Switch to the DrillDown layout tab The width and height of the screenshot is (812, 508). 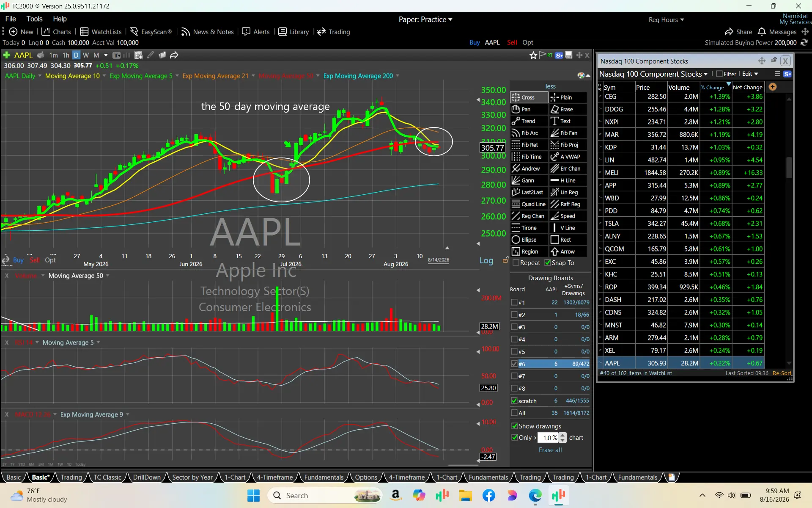(x=147, y=477)
